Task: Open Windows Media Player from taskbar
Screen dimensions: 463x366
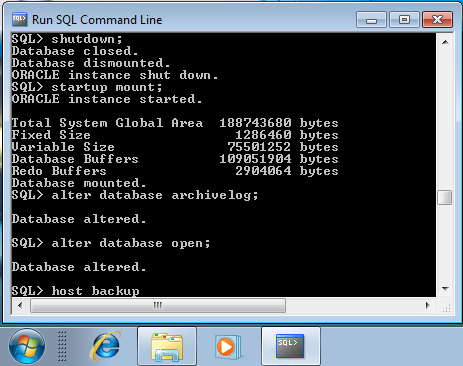Action: [x=228, y=347]
